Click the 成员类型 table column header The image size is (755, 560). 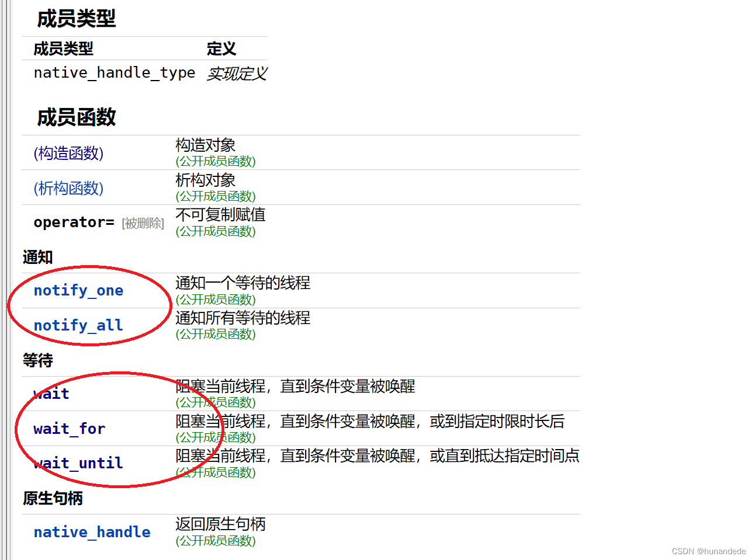pos(63,48)
